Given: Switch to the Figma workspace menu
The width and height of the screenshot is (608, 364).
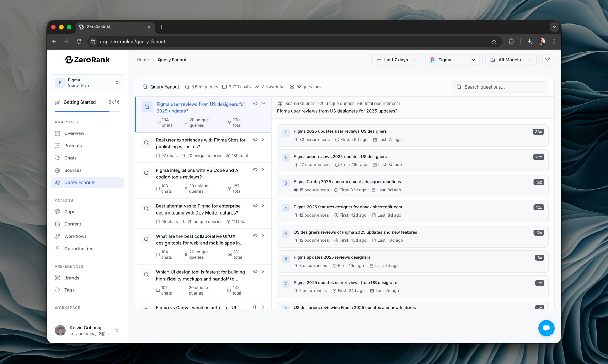Looking at the screenshot, I should [x=87, y=82].
